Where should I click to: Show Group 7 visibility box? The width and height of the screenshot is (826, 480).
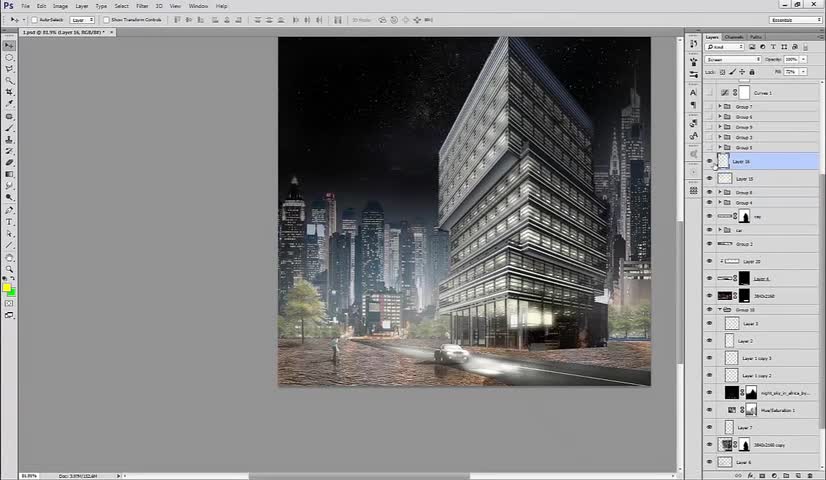pos(709,106)
